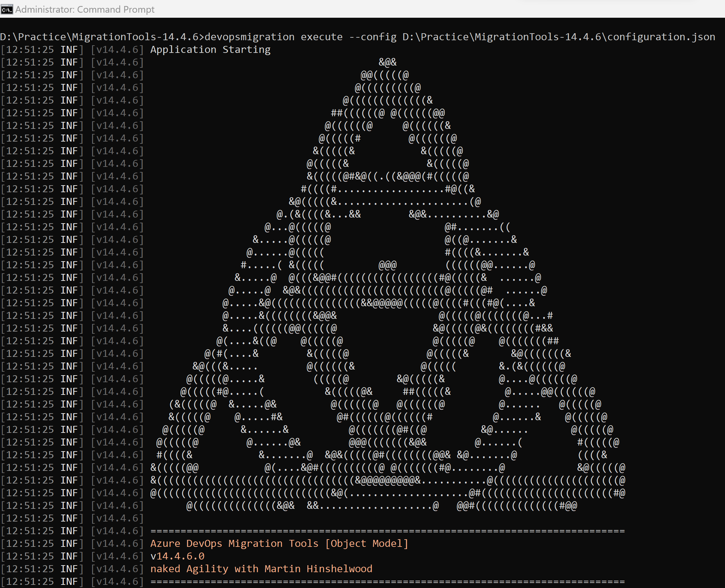Click the timestamp on the 'Application Starting' line
Image resolution: width=725 pixels, height=588 pixels.
tap(30, 49)
